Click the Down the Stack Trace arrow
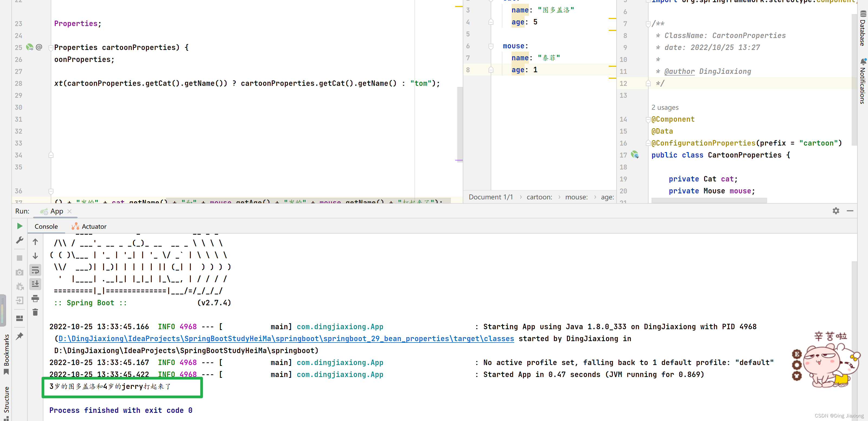 35,256
